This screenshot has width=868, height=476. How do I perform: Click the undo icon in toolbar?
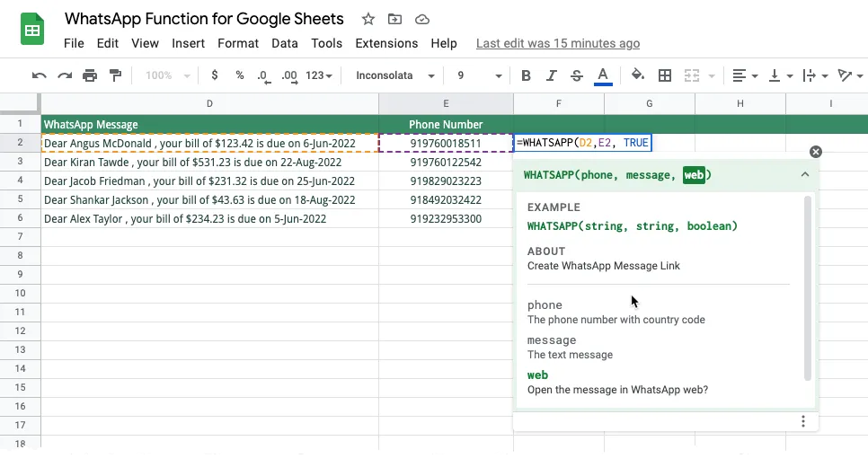(x=39, y=75)
